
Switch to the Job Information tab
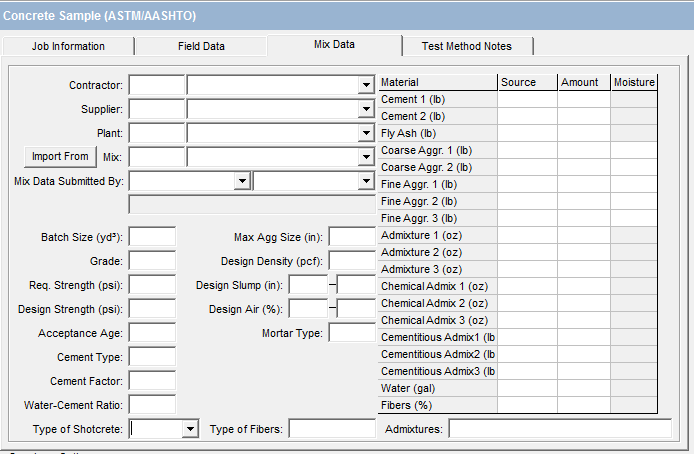[68, 46]
